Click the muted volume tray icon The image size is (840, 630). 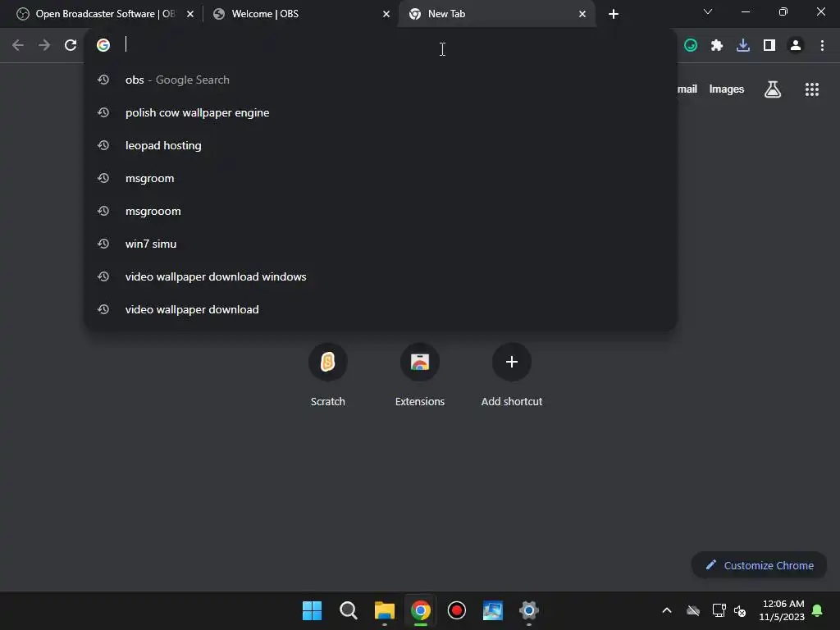(740, 610)
